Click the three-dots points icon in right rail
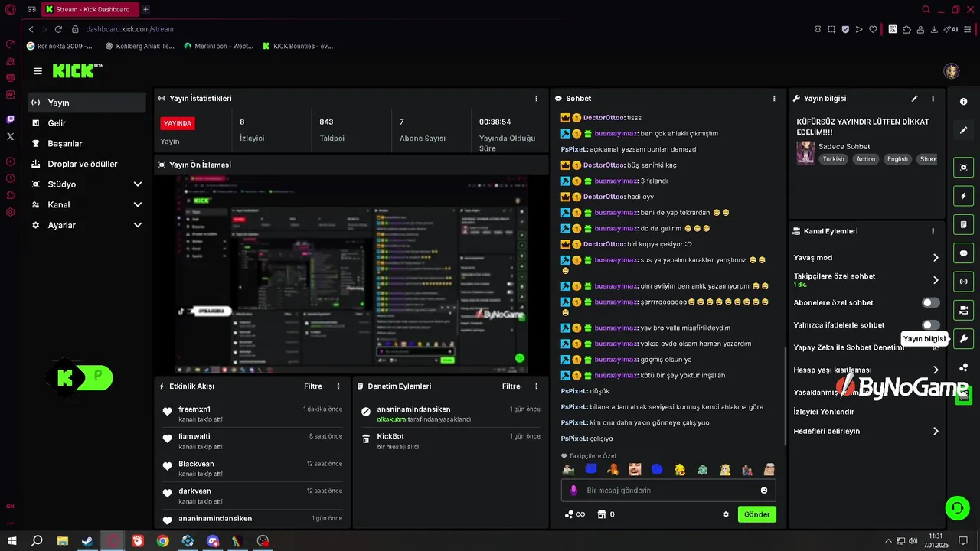The image size is (980, 551). point(963,368)
